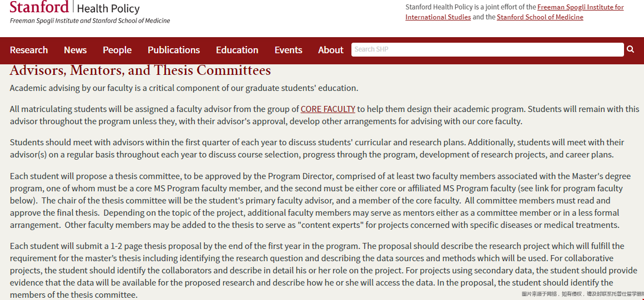Click the Stanford wordmark logo
This screenshot has width=644, height=300.
(39, 7)
